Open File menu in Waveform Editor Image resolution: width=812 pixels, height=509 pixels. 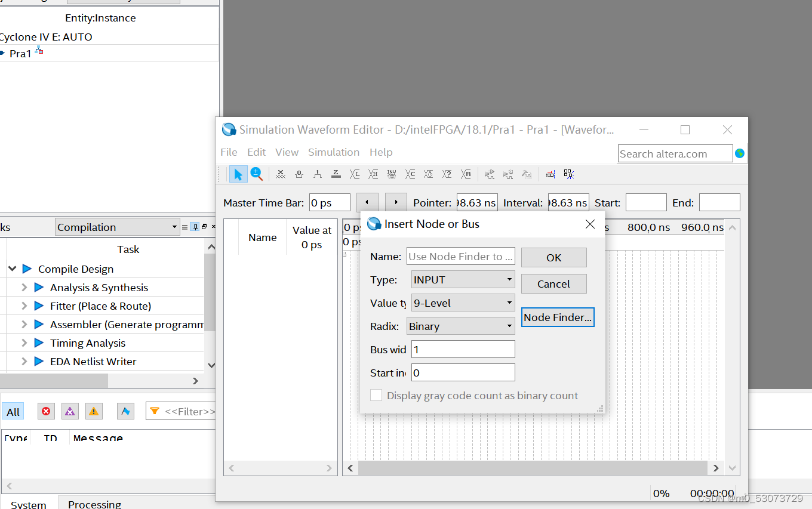[229, 152]
